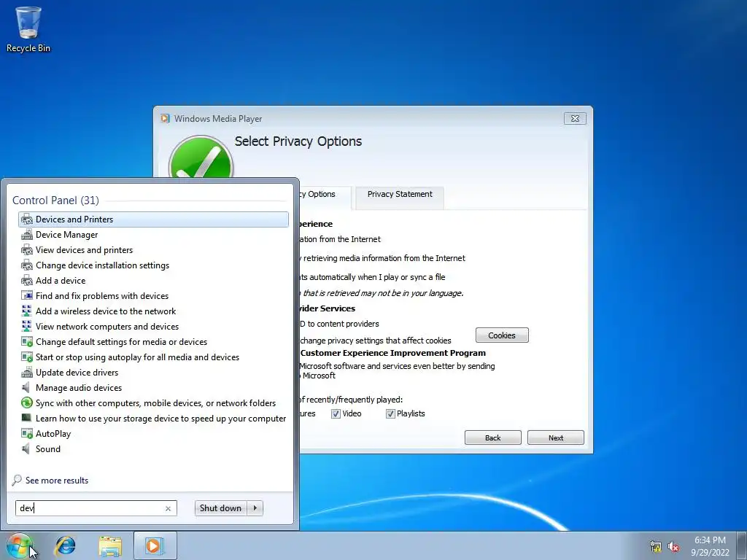Click the Windows Start orb
Screen dimensions: 747x560
[20, 545]
